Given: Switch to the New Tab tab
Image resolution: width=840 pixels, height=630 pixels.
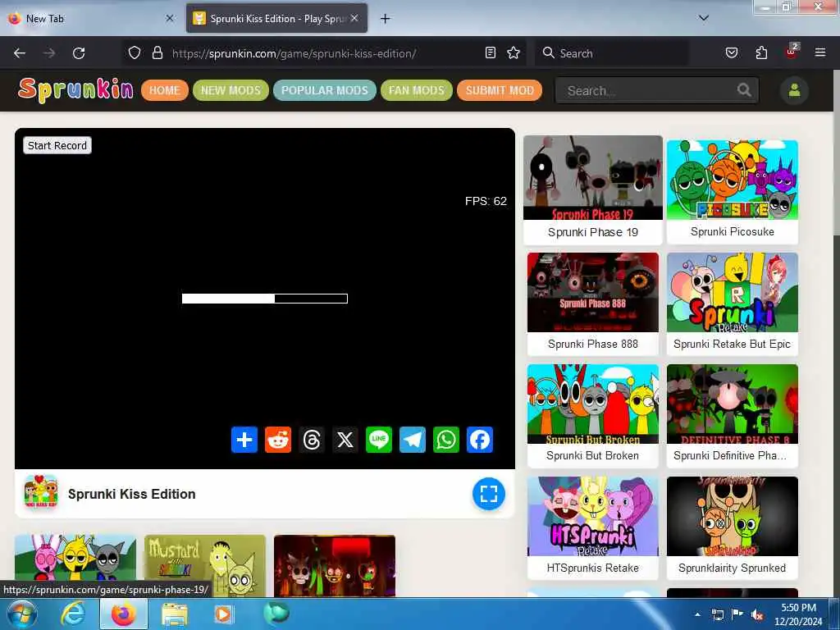Looking at the screenshot, I should (x=91, y=18).
